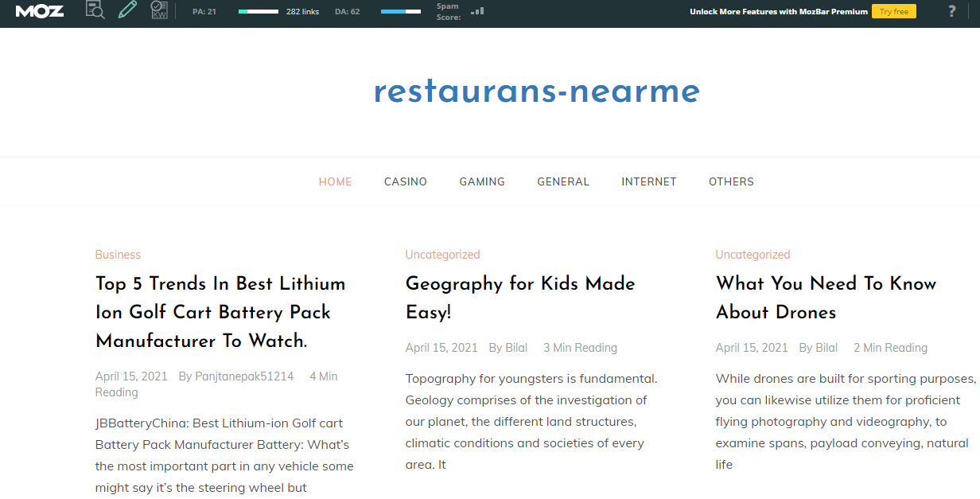Viewport: 980px width, 499px height.
Task: Click the Page Authority progress bar
Action: [259, 12]
